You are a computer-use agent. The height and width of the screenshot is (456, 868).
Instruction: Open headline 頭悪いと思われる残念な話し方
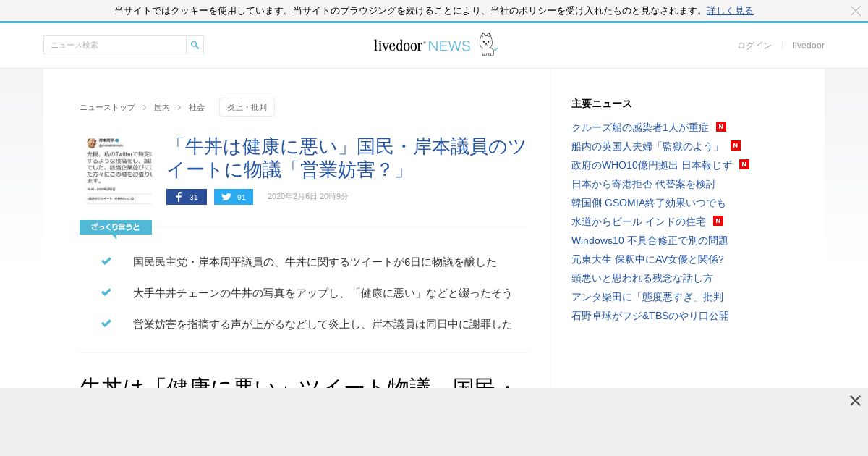point(642,278)
